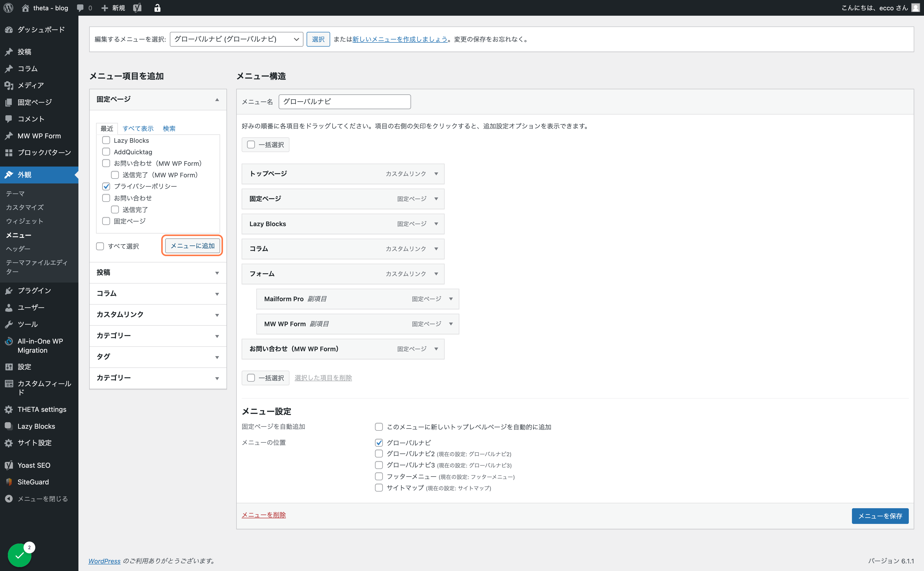The height and width of the screenshot is (571, 924).
Task: Expand the 投稿 accordion section
Action: 158,273
